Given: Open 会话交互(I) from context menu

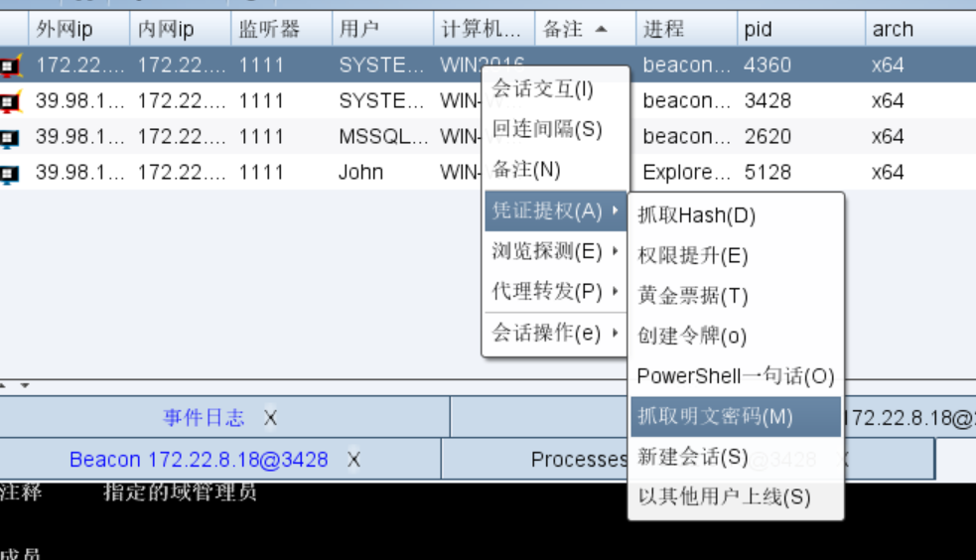Looking at the screenshot, I should pos(555,89).
